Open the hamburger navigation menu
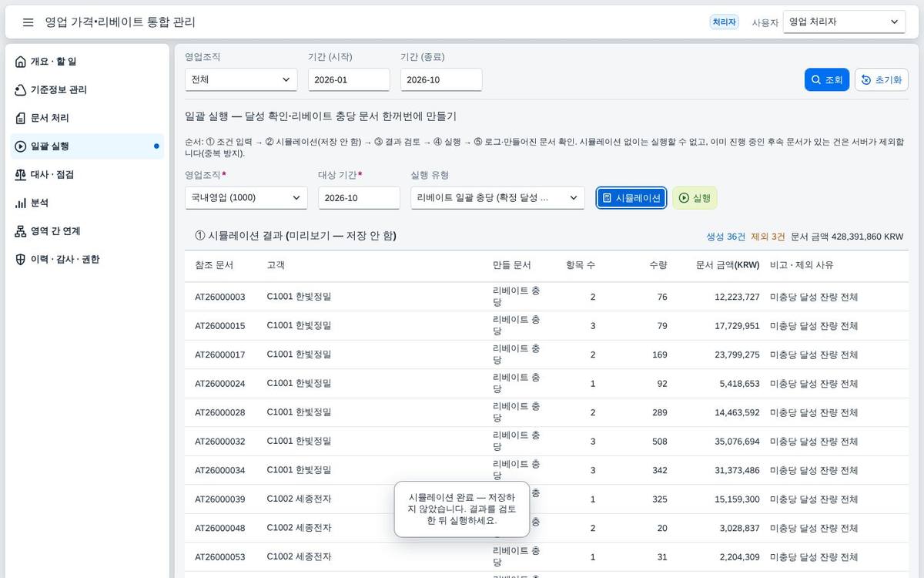 pos(28,22)
